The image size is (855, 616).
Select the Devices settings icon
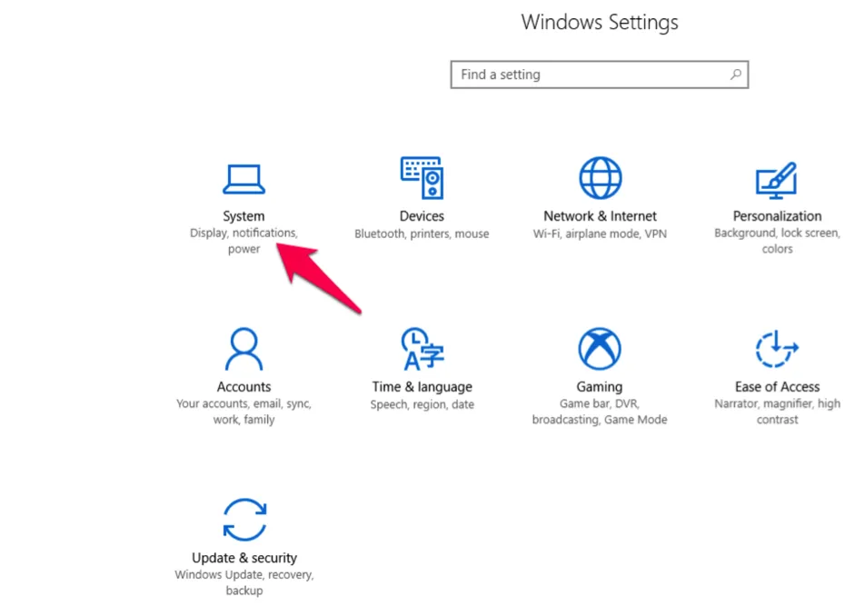(x=422, y=178)
